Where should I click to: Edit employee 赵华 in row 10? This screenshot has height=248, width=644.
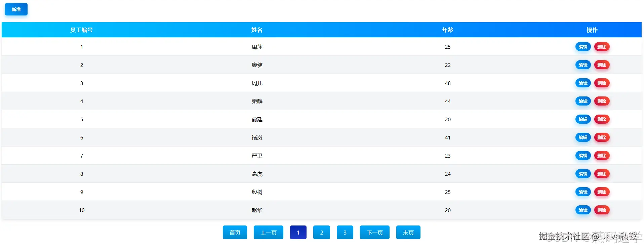tap(583, 210)
